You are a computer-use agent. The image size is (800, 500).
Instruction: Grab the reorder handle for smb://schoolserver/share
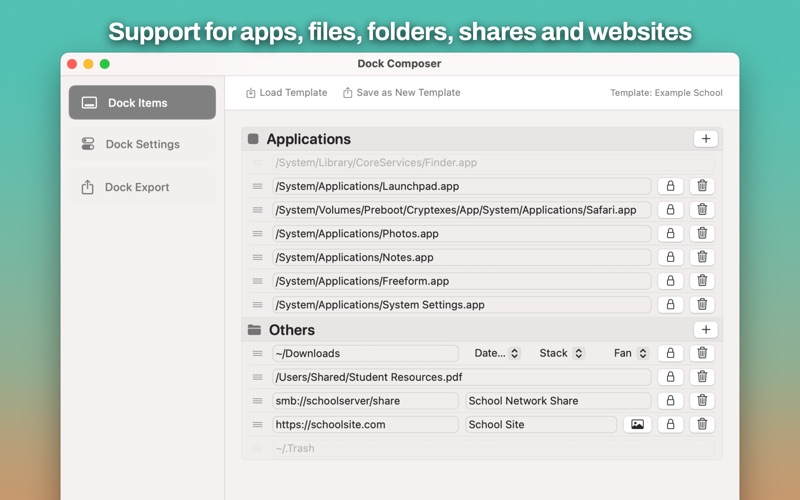pyautogui.click(x=258, y=401)
